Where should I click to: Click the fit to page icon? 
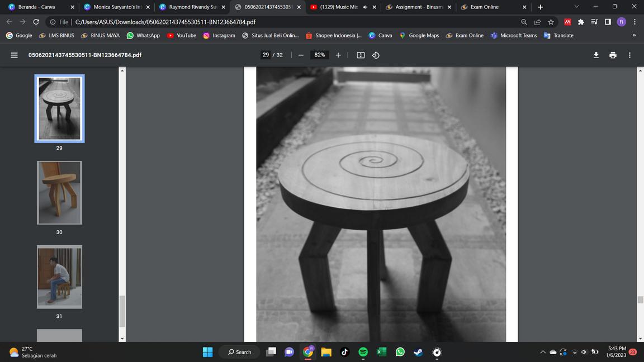tap(361, 55)
